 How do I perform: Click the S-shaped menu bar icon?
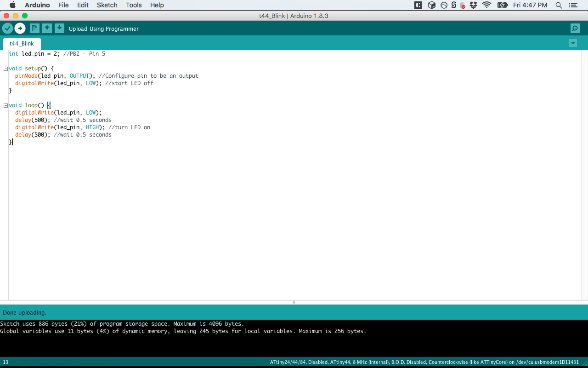coord(454,5)
